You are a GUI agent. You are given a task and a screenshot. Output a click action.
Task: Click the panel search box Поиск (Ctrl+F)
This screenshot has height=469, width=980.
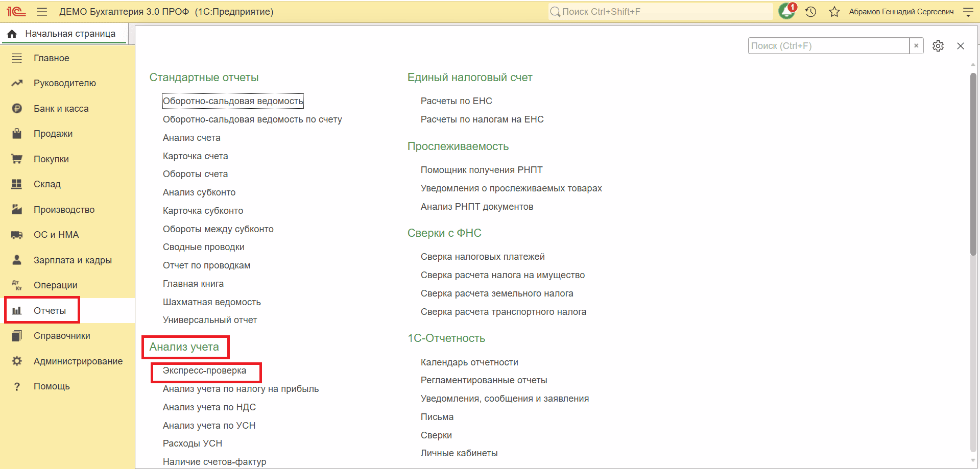[x=829, y=46]
